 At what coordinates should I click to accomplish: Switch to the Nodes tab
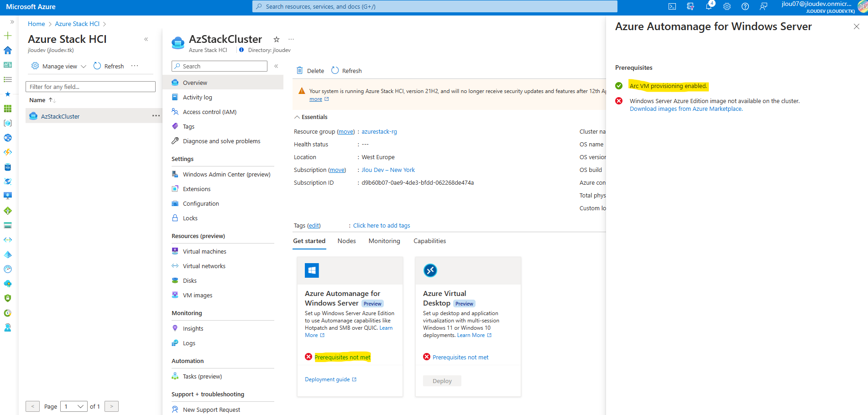347,241
